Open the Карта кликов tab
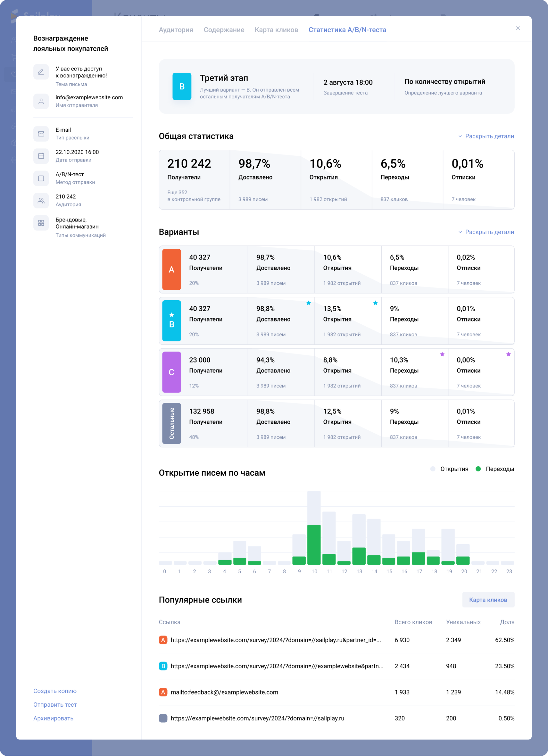Screen dimensions: 548x756 276,30
